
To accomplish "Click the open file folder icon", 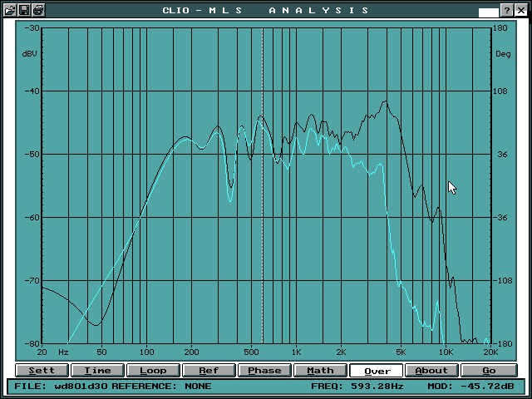I will click(9, 10).
